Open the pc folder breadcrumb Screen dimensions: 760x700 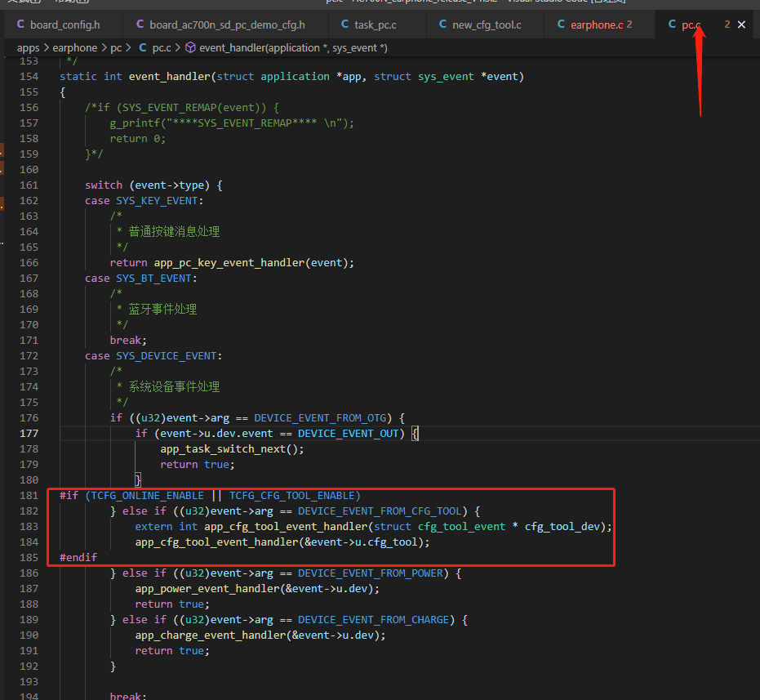point(116,48)
